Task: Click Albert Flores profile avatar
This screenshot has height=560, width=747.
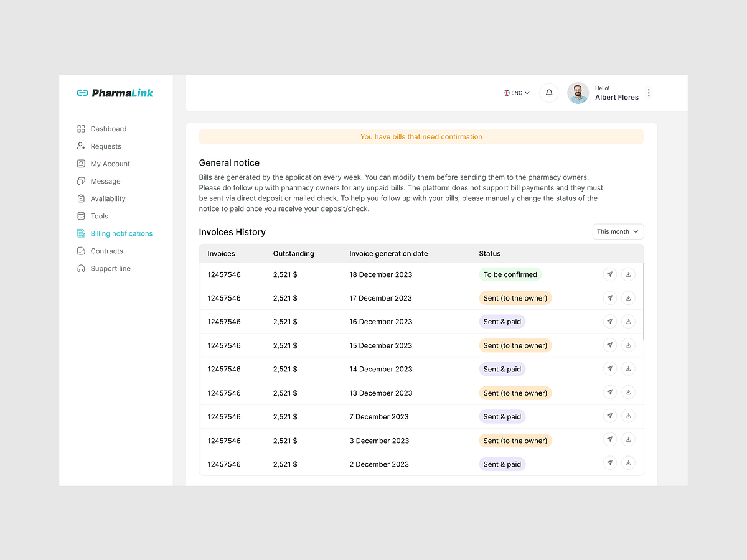Action: pyautogui.click(x=578, y=93)
